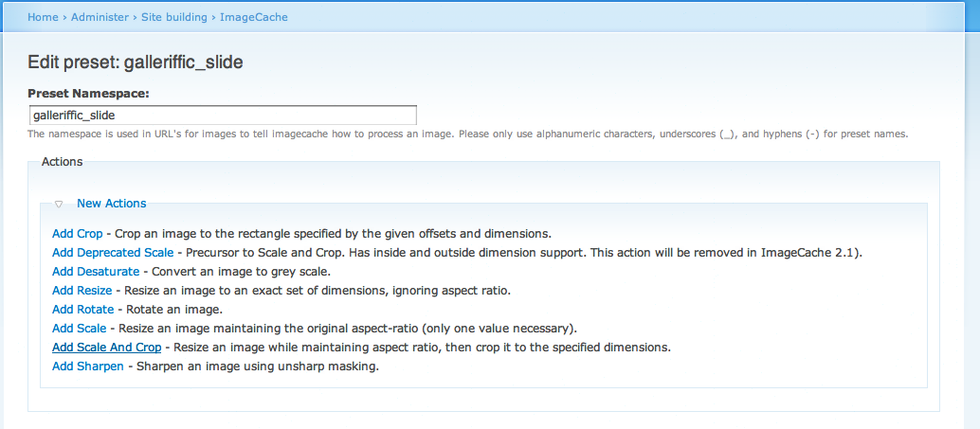Add a Deprecated Scale action
The image size is (980, 429).
click(113, 253)
